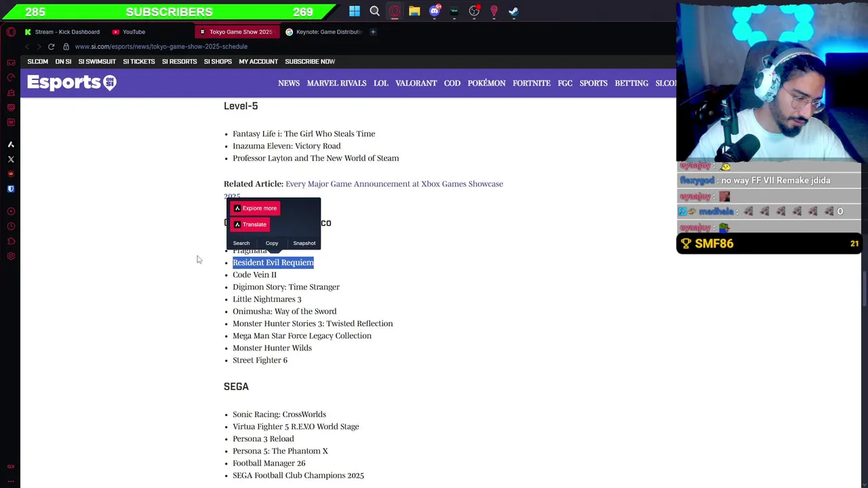The image size is (868, 488).
Task: Click the browser back arrow
Action: click(26, 47)
